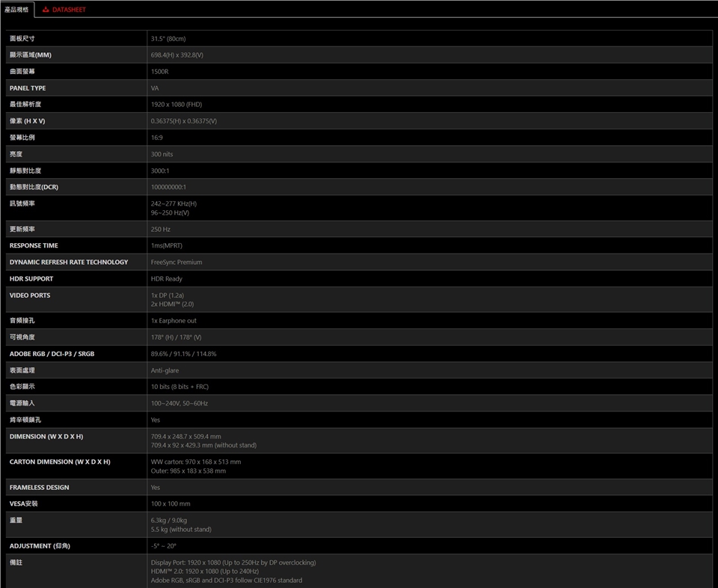The height and width of the screenshot is (588, 718).
Task: Open the DATASHEET tab
Action: point(69,10)
